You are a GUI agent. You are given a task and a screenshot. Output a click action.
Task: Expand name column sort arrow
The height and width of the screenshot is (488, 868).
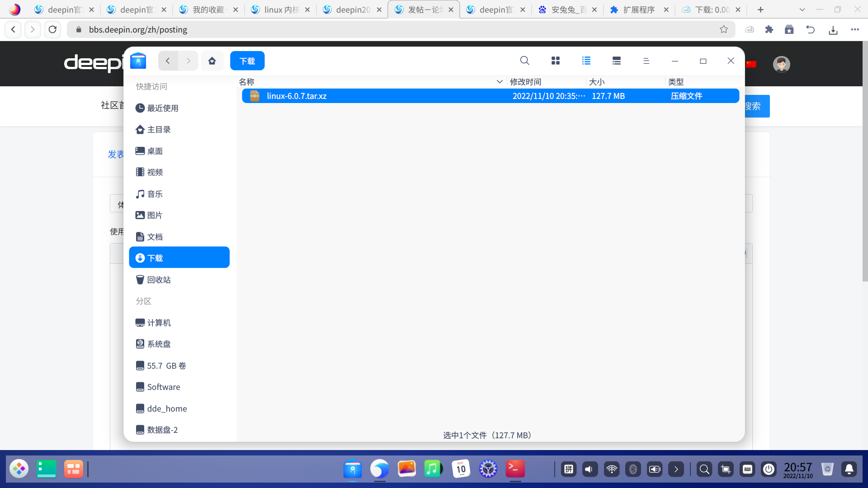[x=500, y=82]
